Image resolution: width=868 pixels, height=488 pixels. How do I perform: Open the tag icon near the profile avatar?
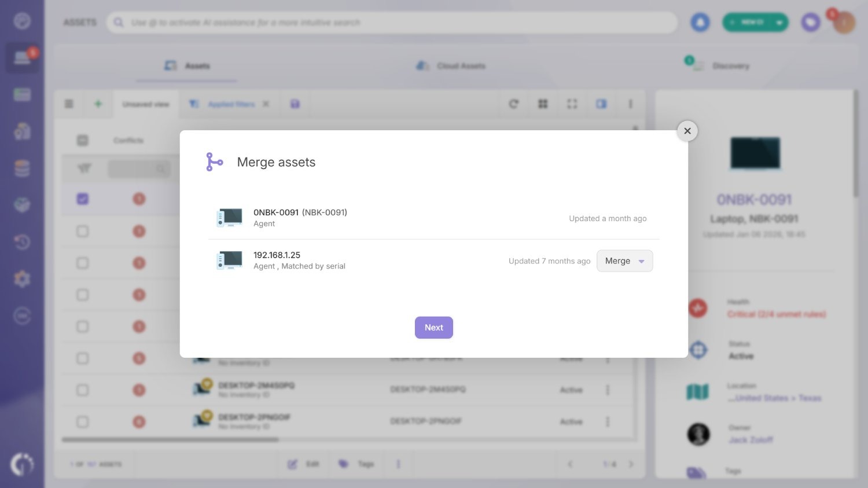click(811, 22)
